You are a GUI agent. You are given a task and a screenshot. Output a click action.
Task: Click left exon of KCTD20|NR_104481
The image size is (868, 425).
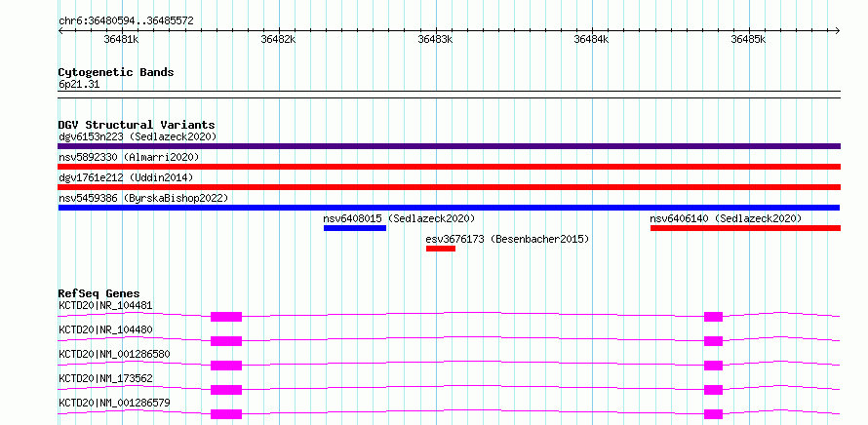click(226, 317)
